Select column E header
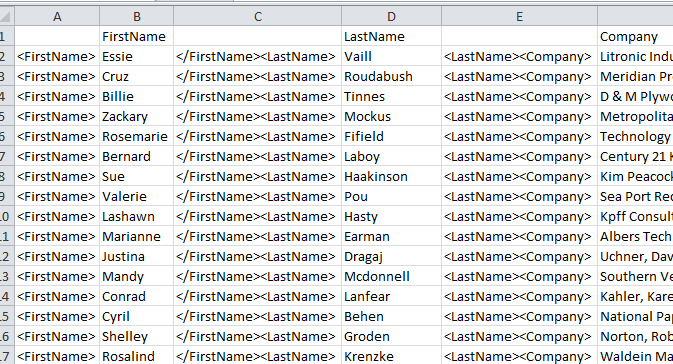The height and width of the screenshot is (364, 673). click(519, 16)
